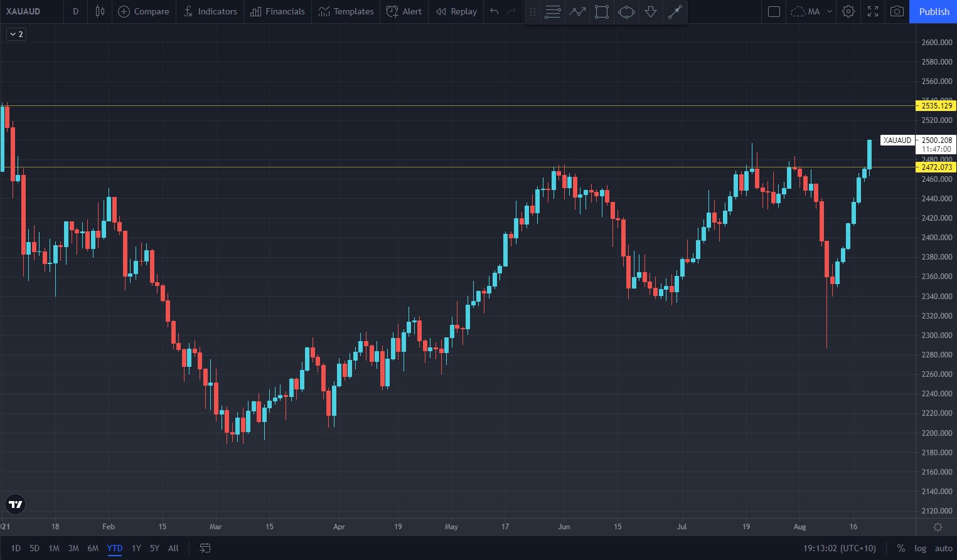Select the arrow down marker tool
The height and width of the screenshot is (560, 957).
tap(651, 12)
